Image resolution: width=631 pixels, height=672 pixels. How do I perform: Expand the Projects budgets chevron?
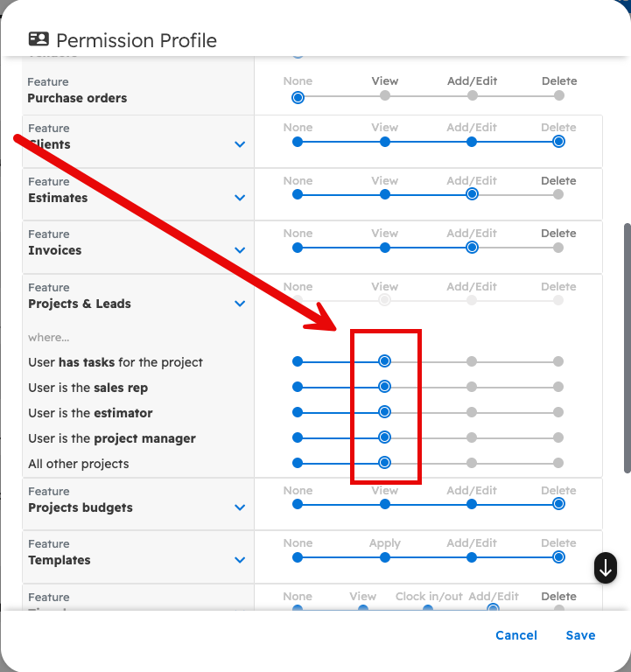coord(241,507)
